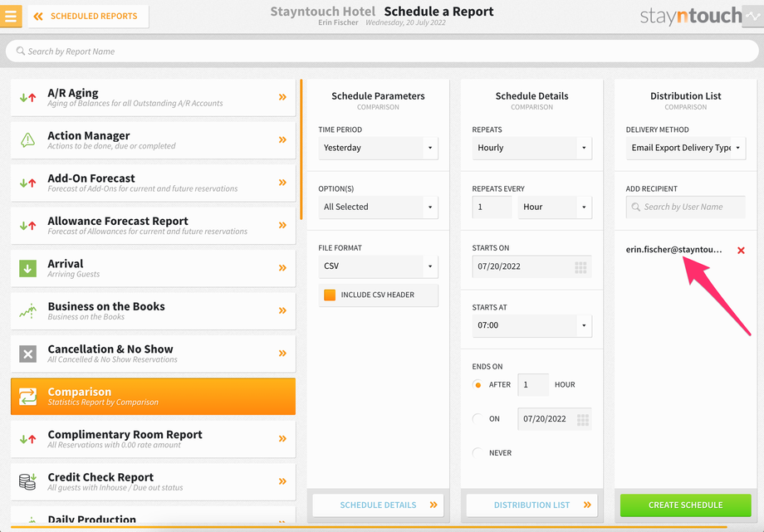
Task: Expand Action Manager report chevron
Action: click(282, 139)
